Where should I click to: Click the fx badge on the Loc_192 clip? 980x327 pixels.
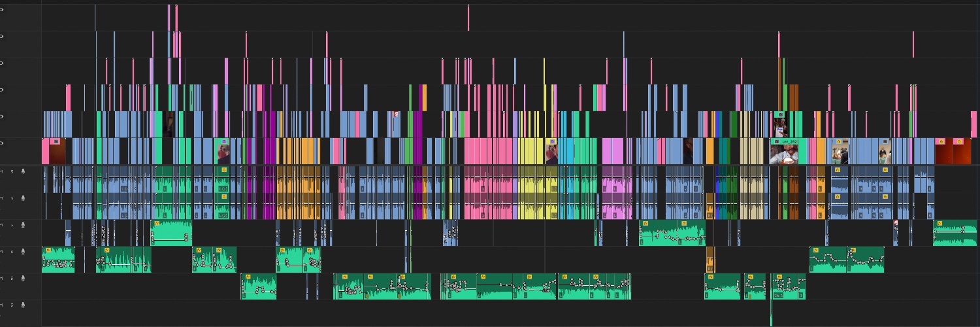point(777,141)
